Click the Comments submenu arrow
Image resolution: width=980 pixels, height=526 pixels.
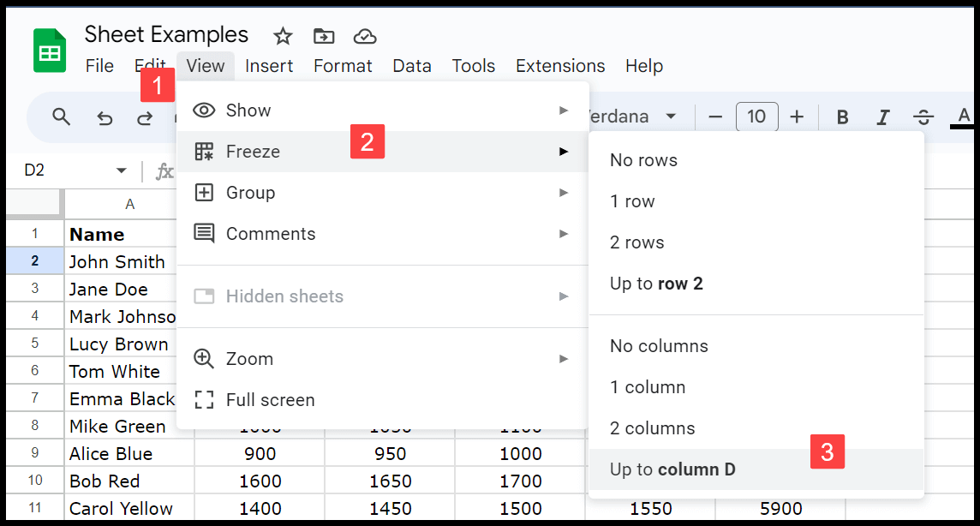(564, 234)
